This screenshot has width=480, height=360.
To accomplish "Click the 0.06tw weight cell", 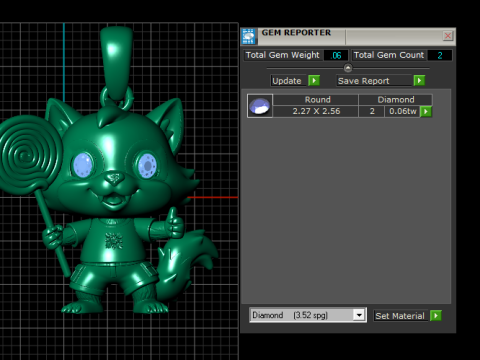I will tap(403, 111).
